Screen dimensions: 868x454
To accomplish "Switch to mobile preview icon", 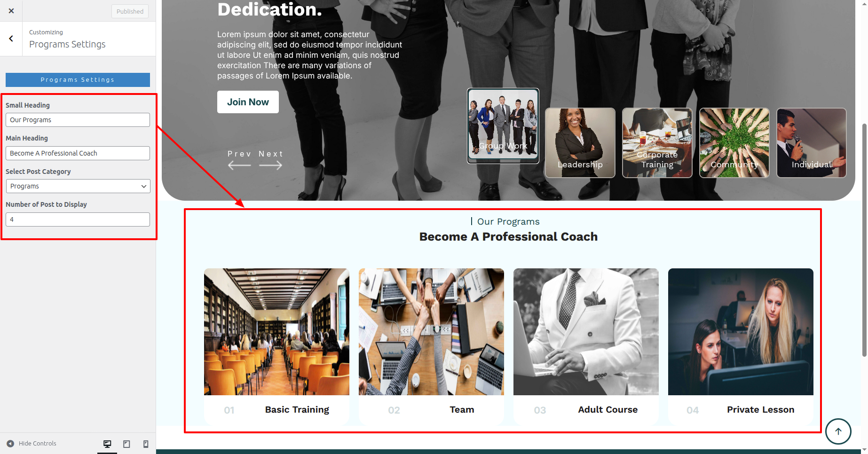I will (x=146, y=444).
